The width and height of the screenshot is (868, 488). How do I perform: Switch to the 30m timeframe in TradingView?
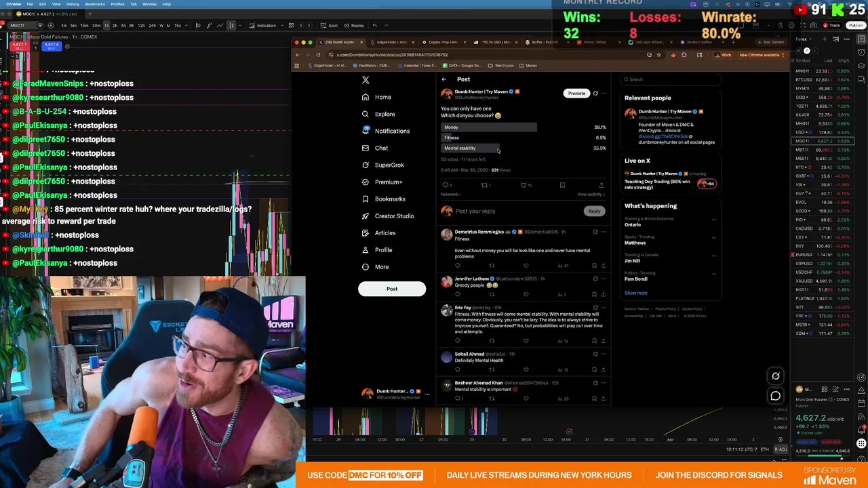(96, 26)
